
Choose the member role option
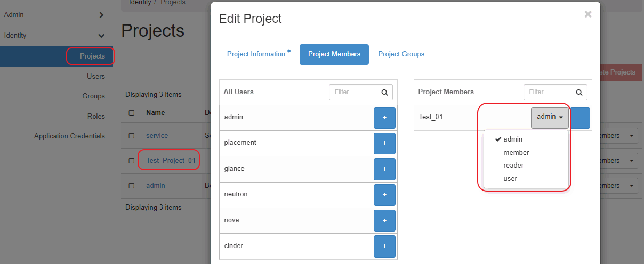coord(516,153)
